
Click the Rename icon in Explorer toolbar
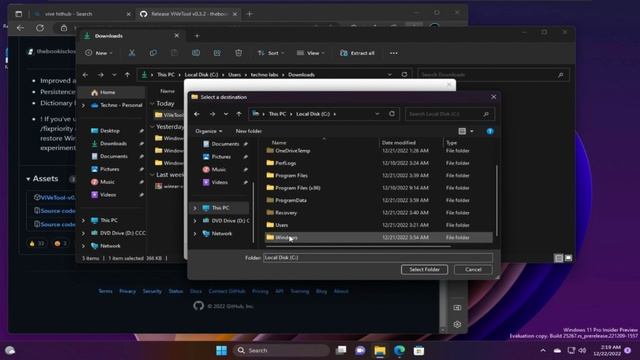coord(196,53)
